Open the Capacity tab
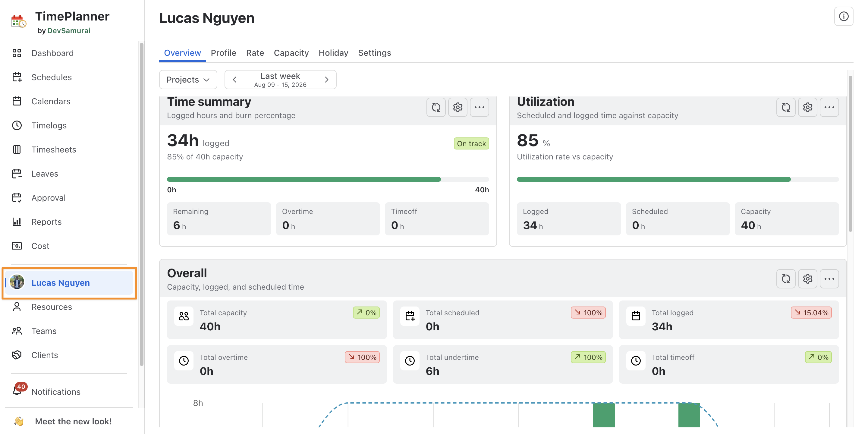Viewport: 868px width, 434px height. pos(291,53)
